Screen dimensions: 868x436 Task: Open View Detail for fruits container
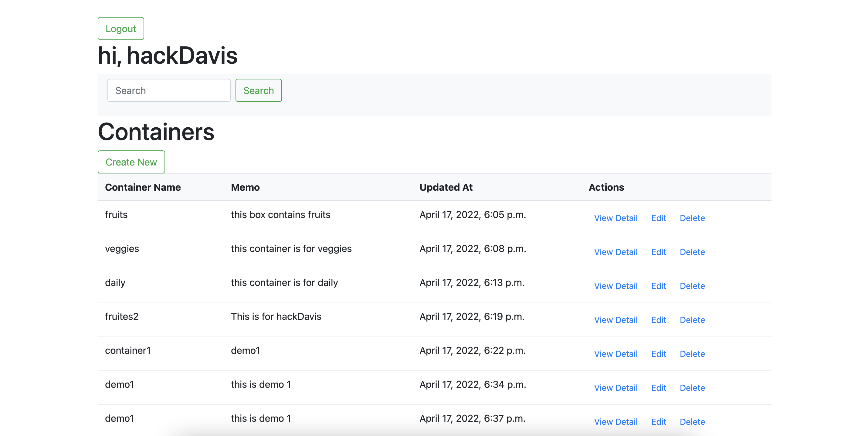point(615,218)
